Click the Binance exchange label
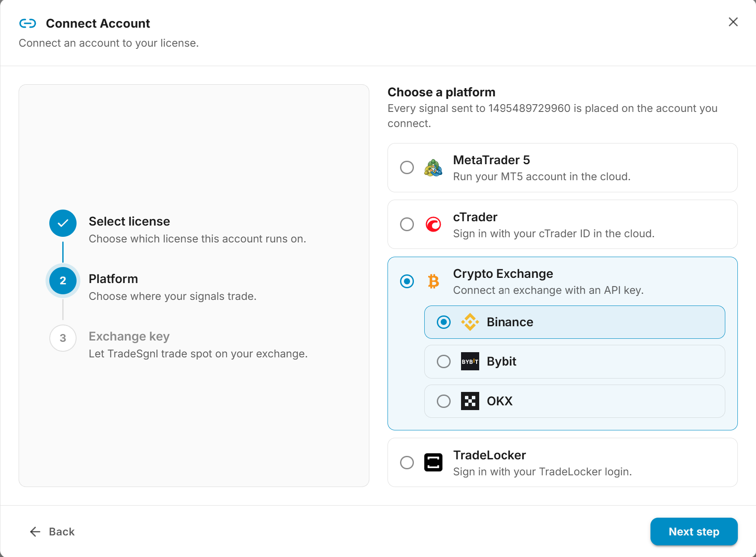The height and width of the screenshot is (557, 756). point(510,322)
